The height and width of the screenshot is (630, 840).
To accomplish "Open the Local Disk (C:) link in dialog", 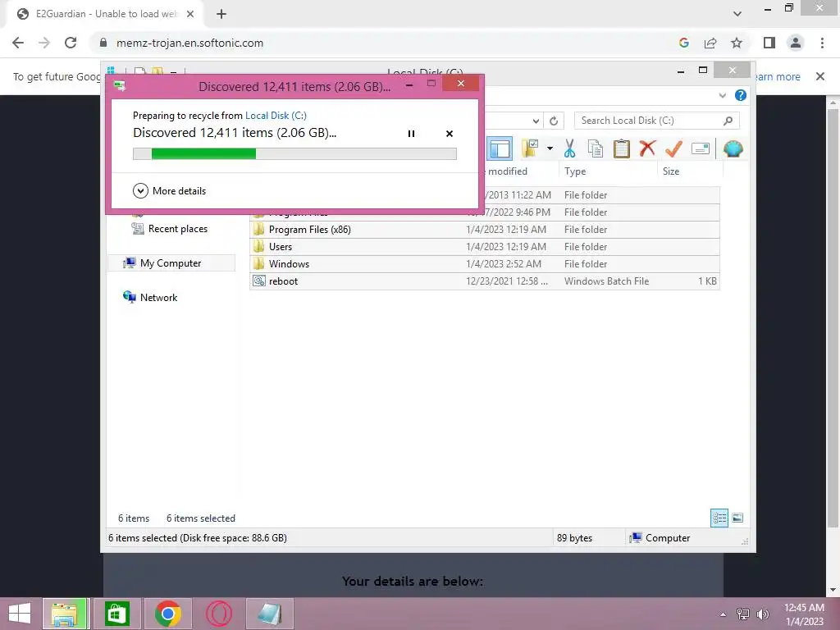I will tap(276, 115).
